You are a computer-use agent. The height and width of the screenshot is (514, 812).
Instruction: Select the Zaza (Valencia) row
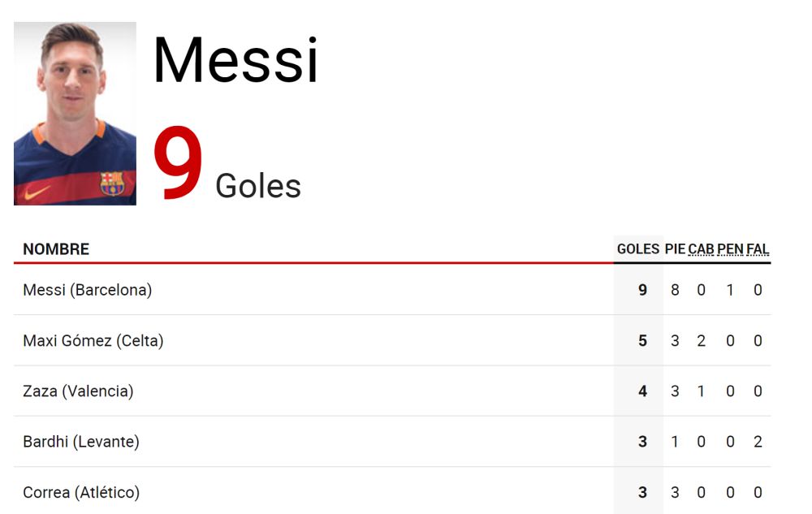pos(392,391)
